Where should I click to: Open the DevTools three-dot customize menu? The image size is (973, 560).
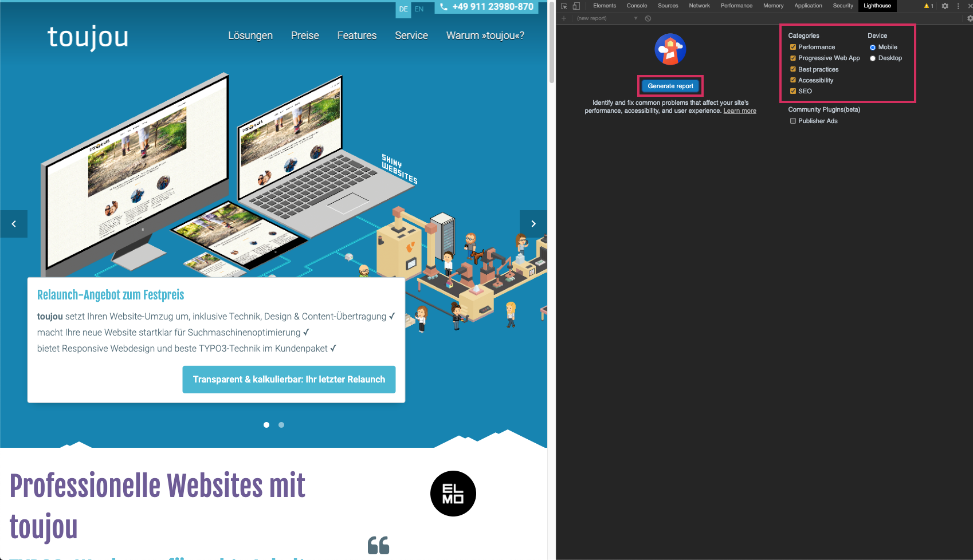tap(958, 6)
